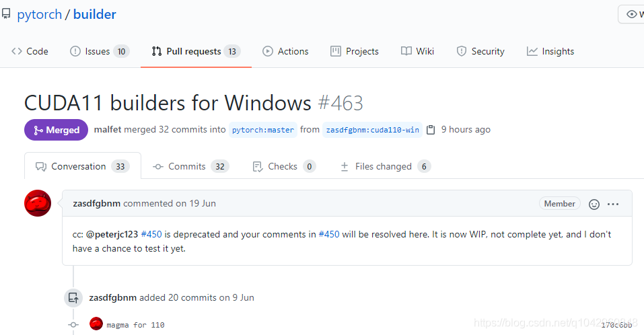Open the Commits tab with 32 commits
The height and width of the screenshot is (335, 644).
pyautogui.click(x=191, y=166)
